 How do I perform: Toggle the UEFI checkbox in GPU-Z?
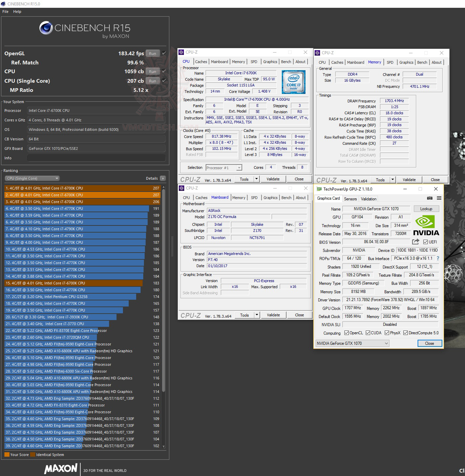click(425, 242)
